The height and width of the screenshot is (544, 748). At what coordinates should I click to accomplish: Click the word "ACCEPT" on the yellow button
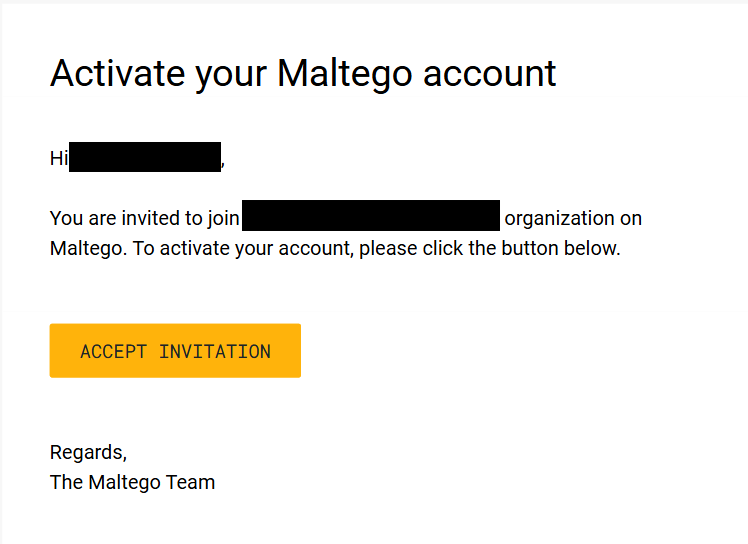click(x=113, y=352)
